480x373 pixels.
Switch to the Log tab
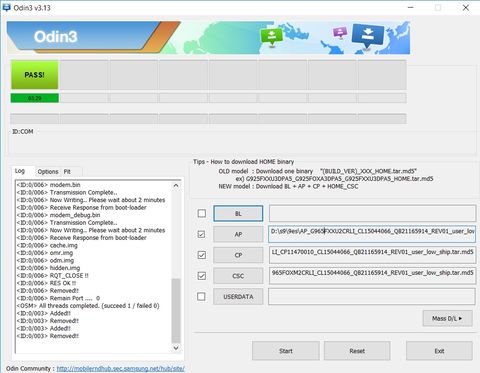[x=20, y=171]
